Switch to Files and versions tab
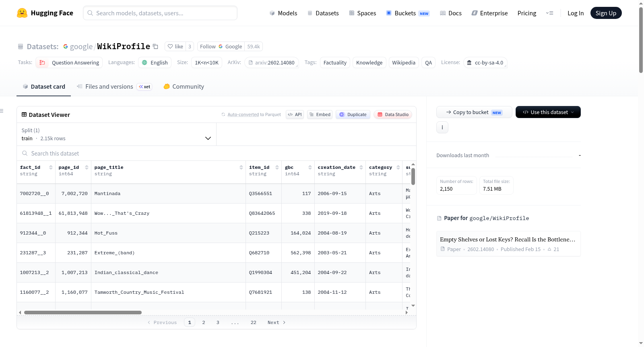The width and height of the screenshot is (644, 347). click(x=114, y=86)
